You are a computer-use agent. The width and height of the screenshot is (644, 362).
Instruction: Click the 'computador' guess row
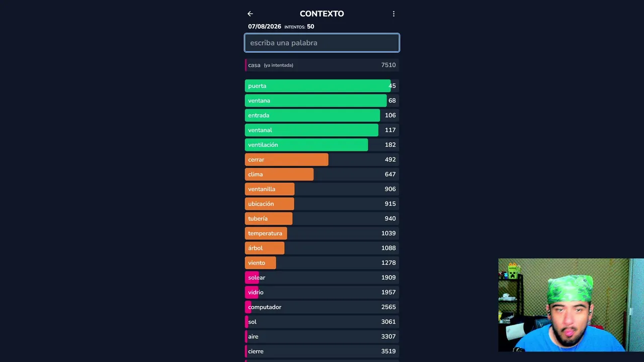pos(322,307)
